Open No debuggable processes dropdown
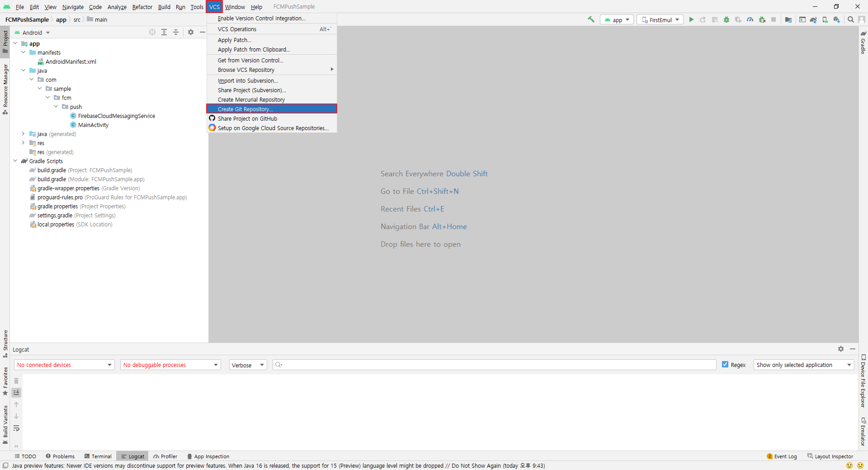Image resolution: width=868 pixels, height=470 pixels. point(170,365)
